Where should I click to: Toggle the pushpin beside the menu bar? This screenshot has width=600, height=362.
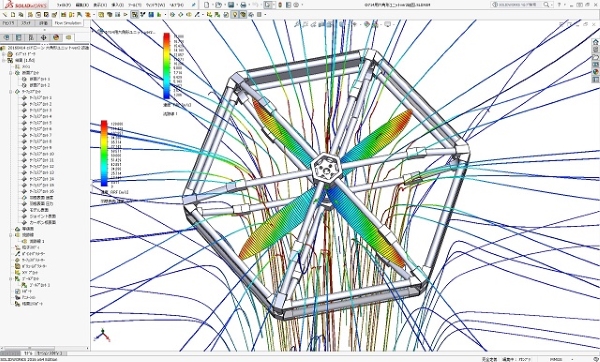tap(194, 5)
